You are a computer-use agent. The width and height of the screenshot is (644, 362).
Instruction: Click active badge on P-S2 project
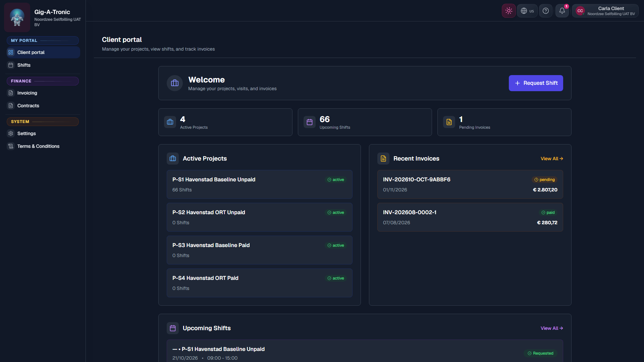click(336, 213)
